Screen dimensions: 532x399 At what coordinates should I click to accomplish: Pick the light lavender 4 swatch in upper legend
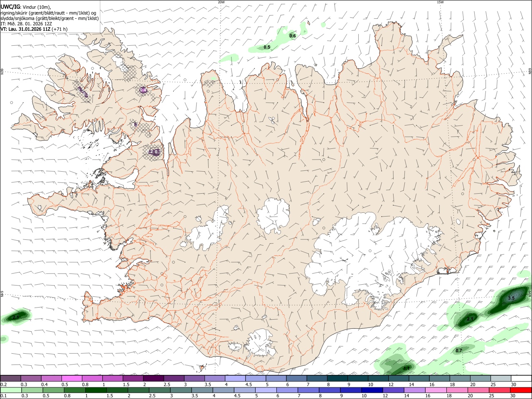236,379
